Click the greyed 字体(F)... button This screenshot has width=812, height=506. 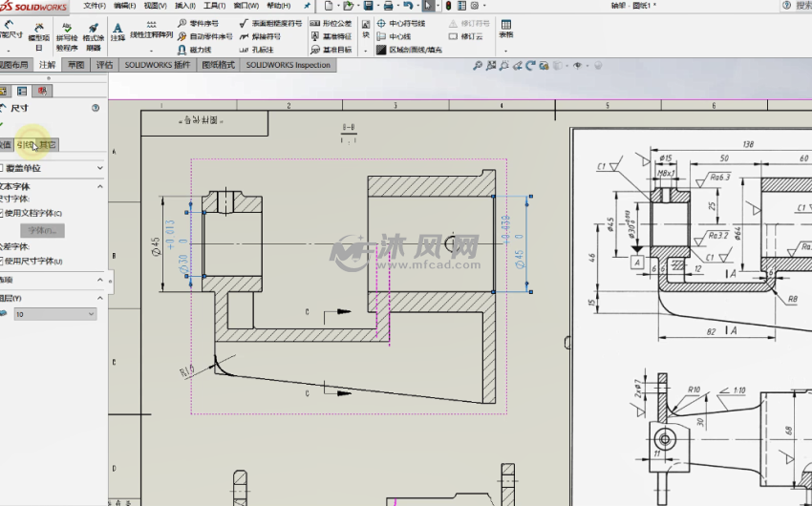pos(42,230)
